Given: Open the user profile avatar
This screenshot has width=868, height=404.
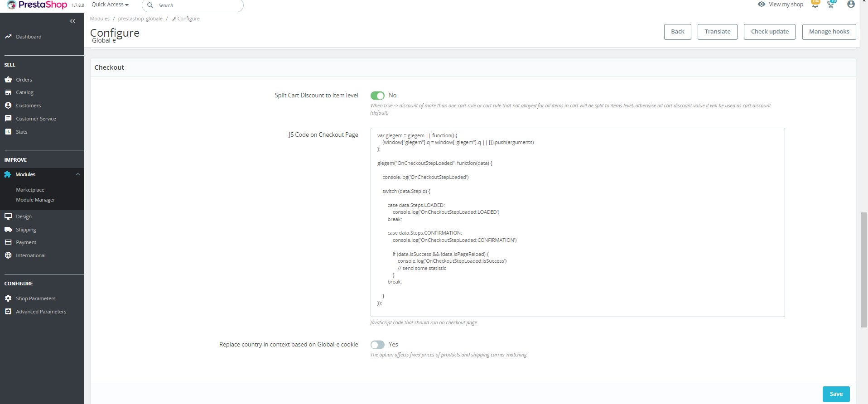Looking at the screenshot, I should 851,5.
